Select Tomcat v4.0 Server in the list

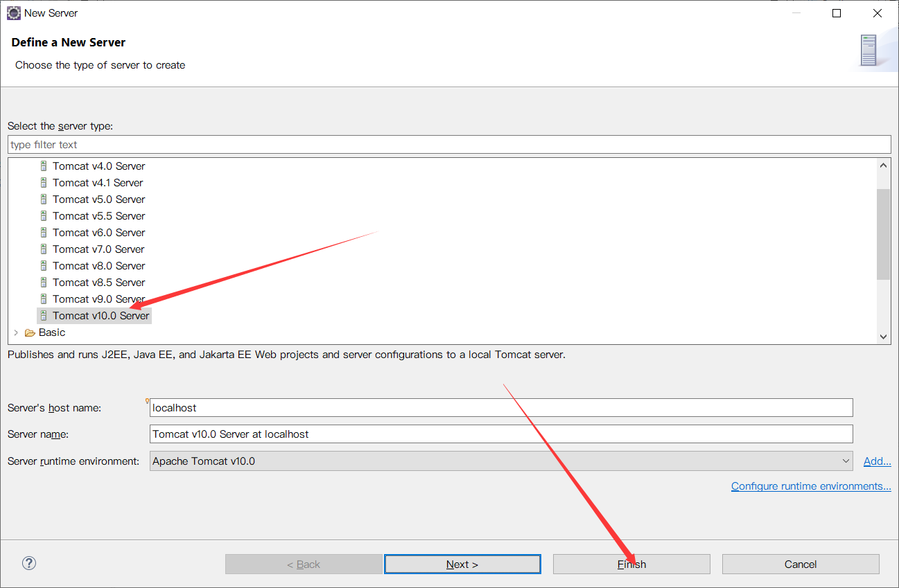(x=98, y=166)
